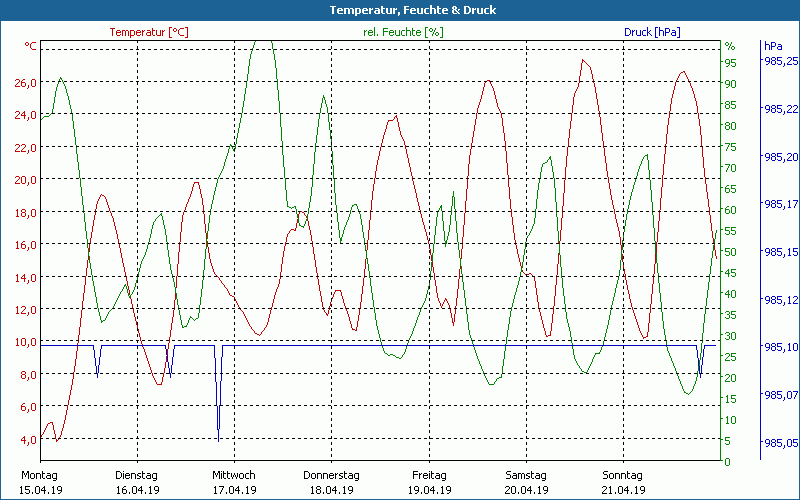The image size is (800, 500).
Task: Pick the Dienstag 16.04.19 date label
Action: [137, 482]
